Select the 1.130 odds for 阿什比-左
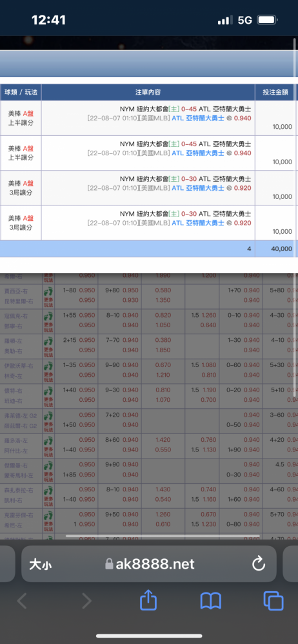298x644 pixels. 208,450
